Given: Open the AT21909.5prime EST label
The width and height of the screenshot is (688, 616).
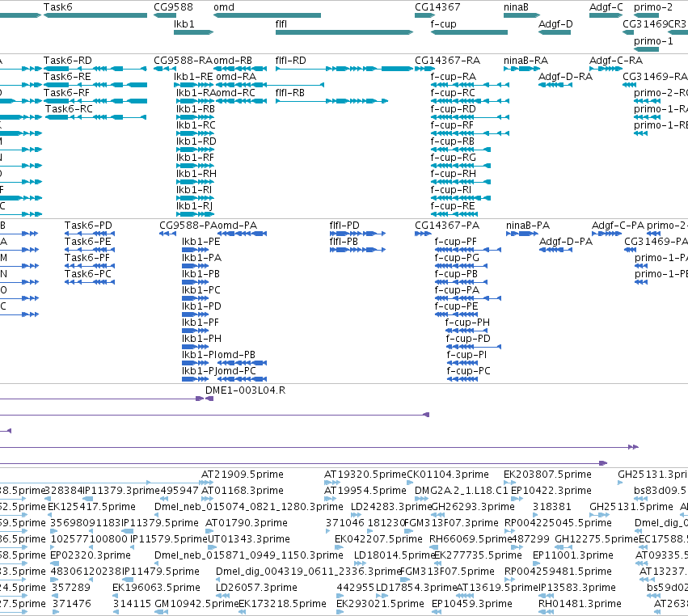Looking at the screenshot, I should click(x=243, y=475).
